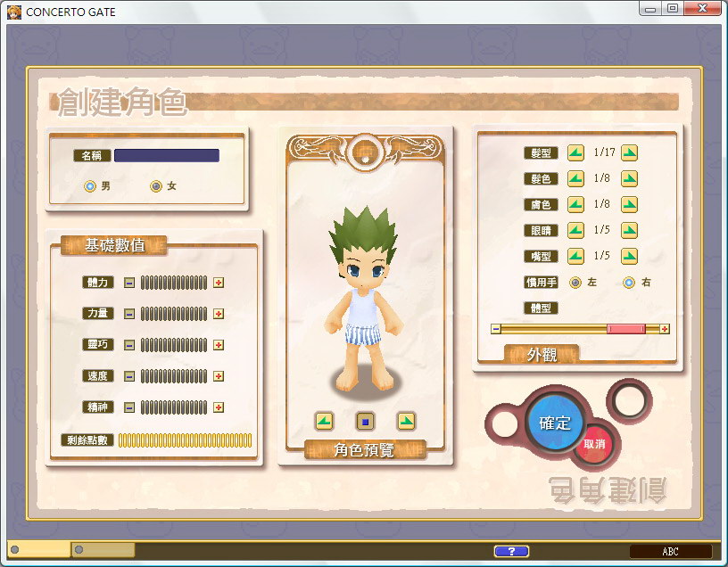Increase 速度 stat with plus button
Image resolution: width=728 pixels, height=567 pixels.
pyautogui.click(x=219, y=376)
